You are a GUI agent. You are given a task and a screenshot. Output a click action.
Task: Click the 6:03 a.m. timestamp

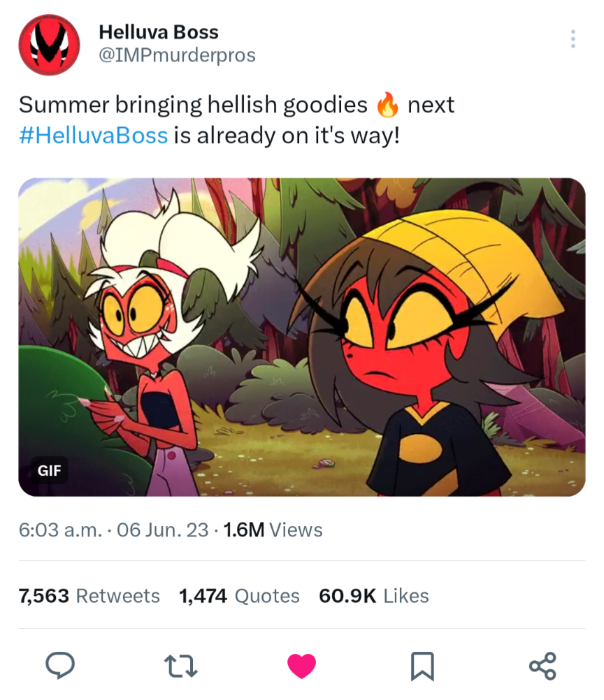60,530
